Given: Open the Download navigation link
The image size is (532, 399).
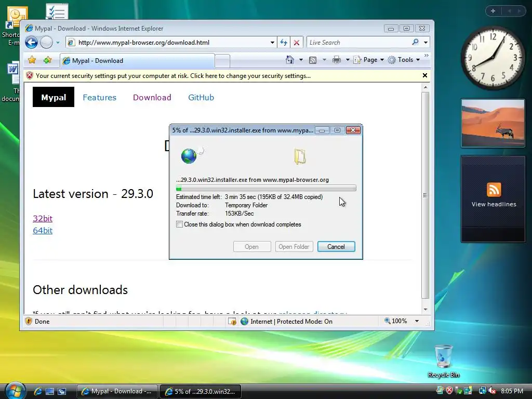Looking at the screenshot, I should [152, 98].
